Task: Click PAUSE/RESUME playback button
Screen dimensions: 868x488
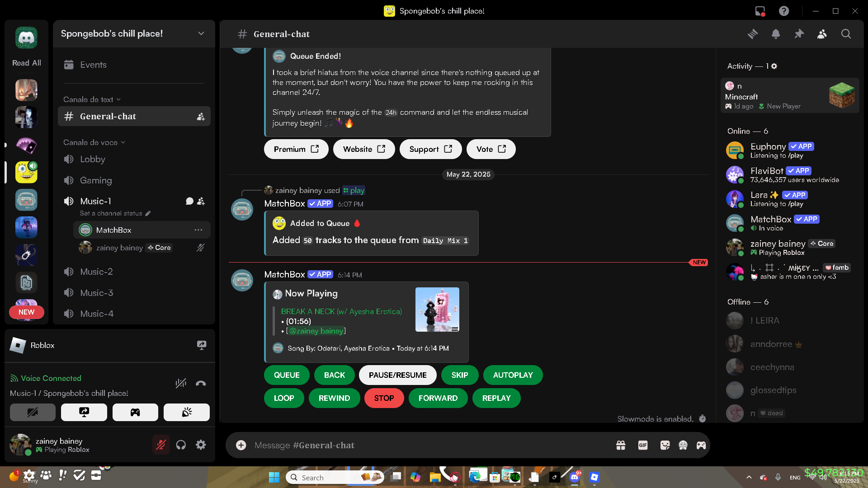Action: (x=398, y=375)
